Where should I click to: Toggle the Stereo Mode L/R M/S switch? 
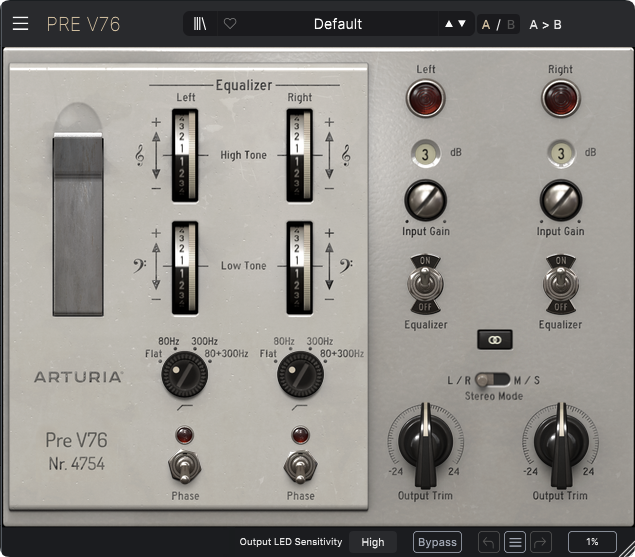492,380
